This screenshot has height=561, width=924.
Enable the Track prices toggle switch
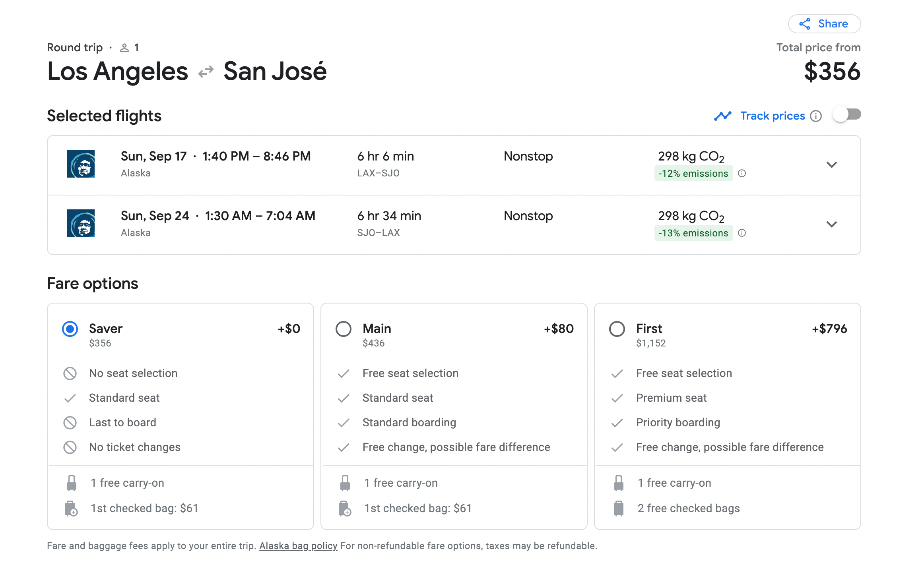pos(847,115)
